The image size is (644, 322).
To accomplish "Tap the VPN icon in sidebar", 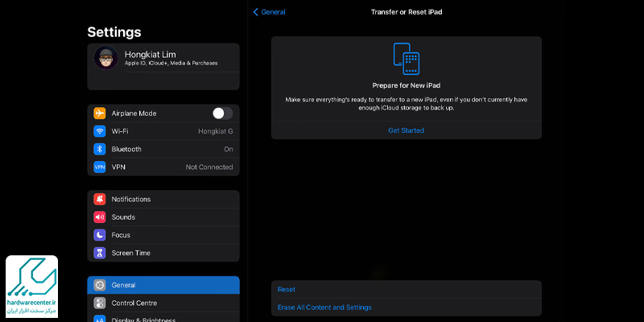I will click(x=99, y=167).
